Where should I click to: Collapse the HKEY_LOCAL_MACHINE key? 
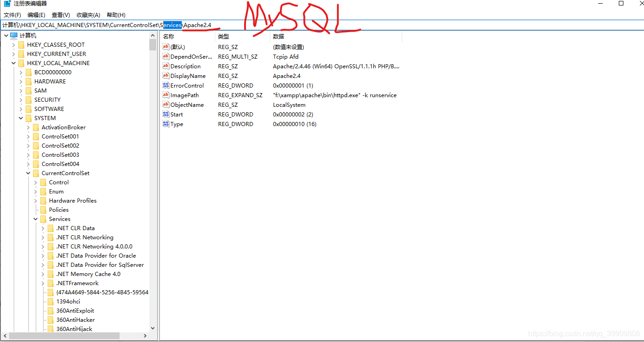pyautogui.click(x=13, y=63)
